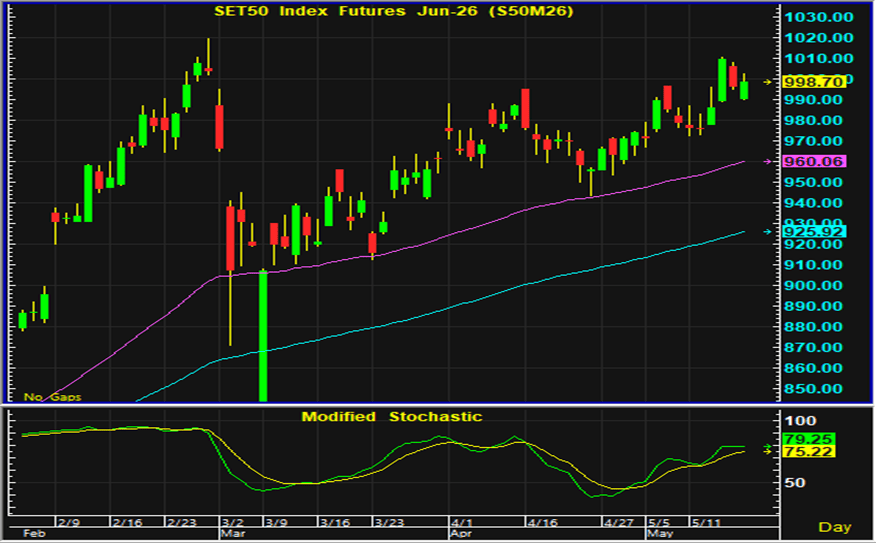Click the 940.00 price axis label
Image resolution: width=876 pixels, height=543 pixels.
pos(813,203)
